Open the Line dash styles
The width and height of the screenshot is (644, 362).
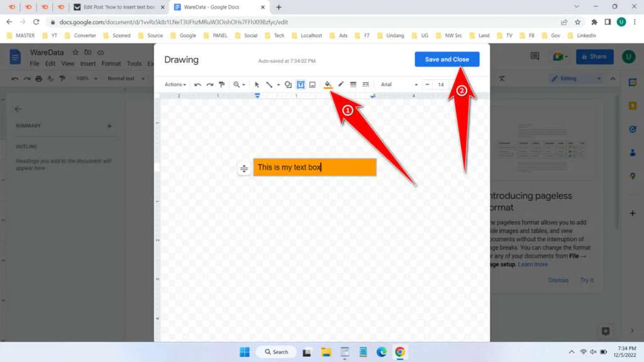tap(365, 84)
